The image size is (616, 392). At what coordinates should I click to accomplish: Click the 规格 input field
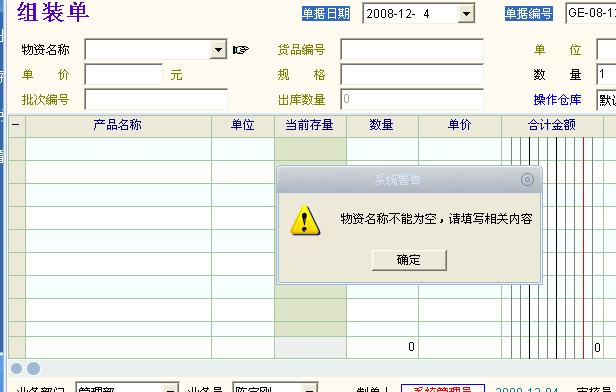tap(412, 74)
